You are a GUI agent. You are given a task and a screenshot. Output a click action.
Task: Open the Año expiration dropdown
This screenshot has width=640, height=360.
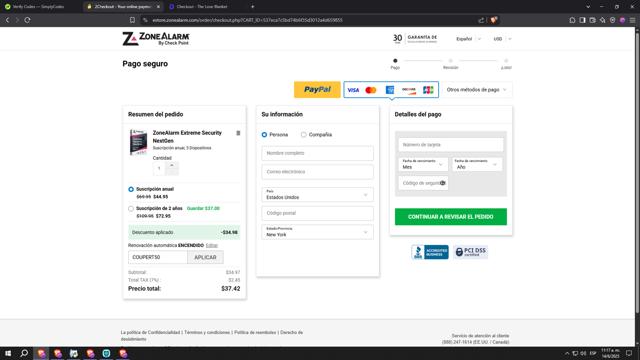click(477, 164)
